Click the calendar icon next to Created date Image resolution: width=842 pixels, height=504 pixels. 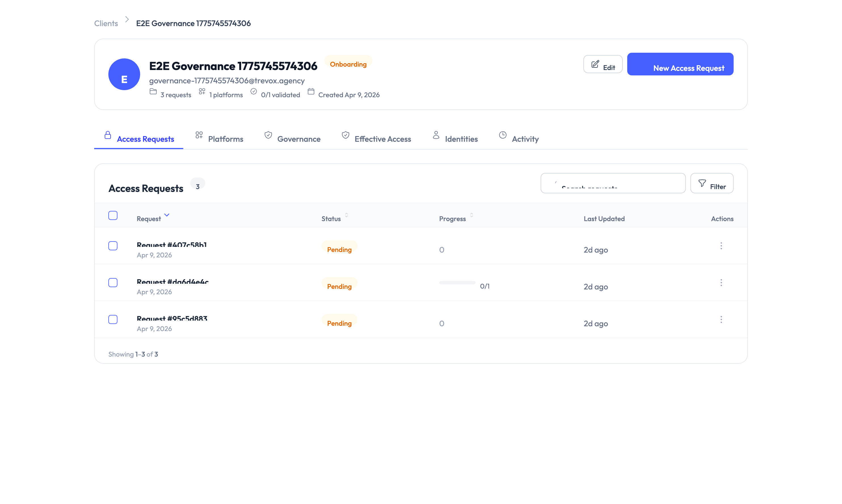pyautogui.click(x=311, y=91)
